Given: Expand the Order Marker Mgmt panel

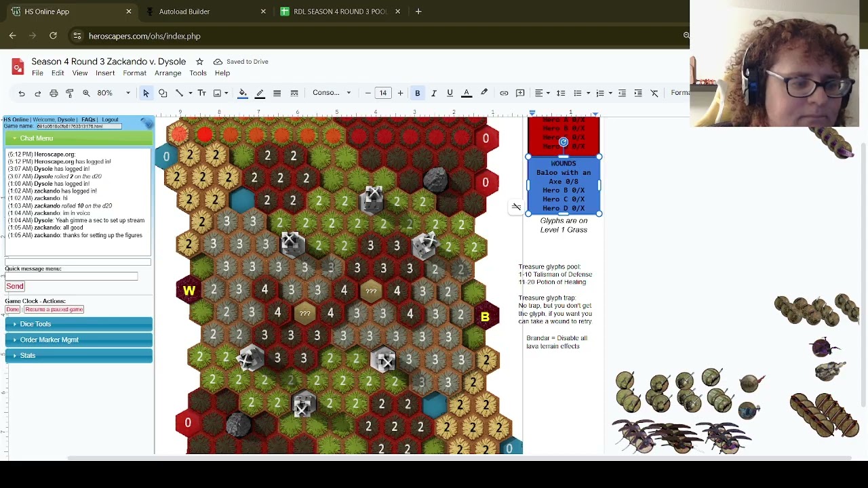Looking at the screenshot, I should [x=79, y=340].
